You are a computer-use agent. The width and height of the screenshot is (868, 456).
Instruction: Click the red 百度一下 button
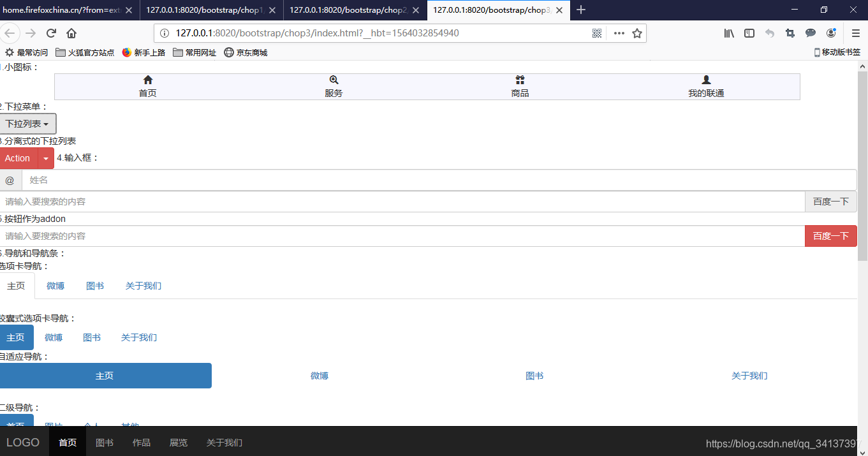click(x=831, y=236)
